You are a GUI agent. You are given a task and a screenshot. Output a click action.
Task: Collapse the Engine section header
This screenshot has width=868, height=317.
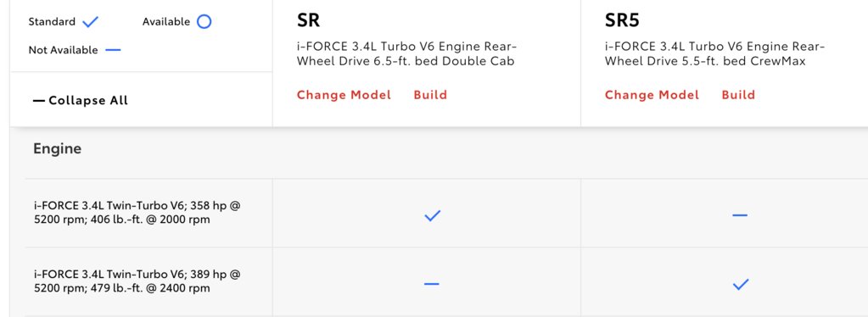click(x=57, y=149)
